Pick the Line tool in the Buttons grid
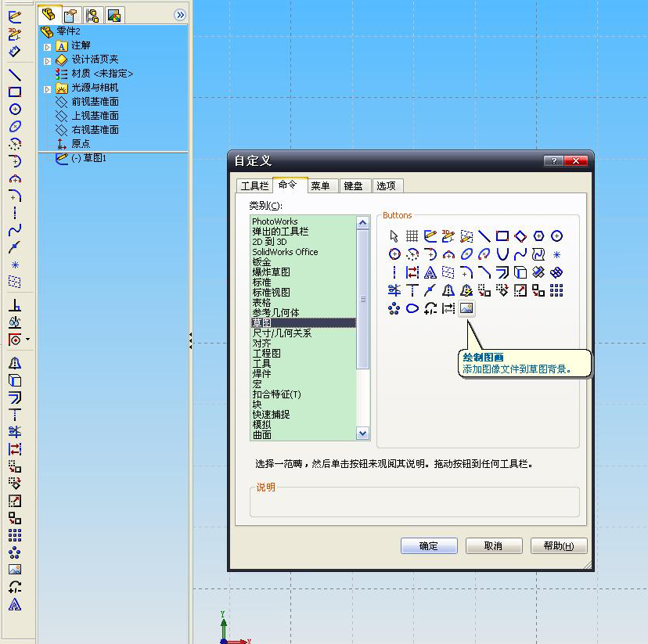 tap(484, 236)
